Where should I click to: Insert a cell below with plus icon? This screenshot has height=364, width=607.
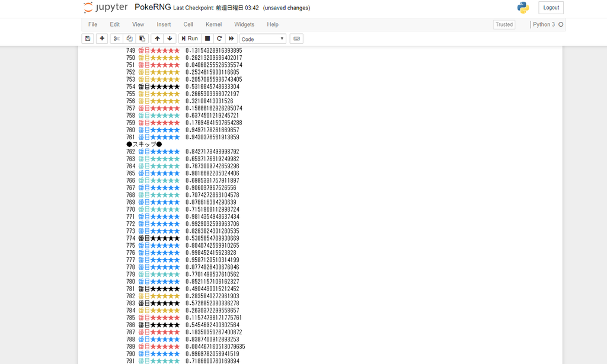[x=102, y=39]
